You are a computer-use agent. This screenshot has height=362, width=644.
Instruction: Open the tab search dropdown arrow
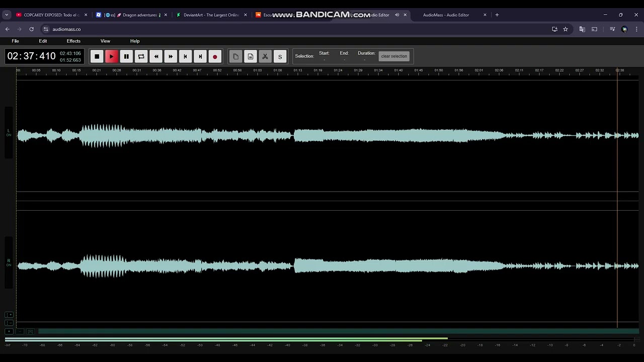pyautogui.click(x=7, y=15)
